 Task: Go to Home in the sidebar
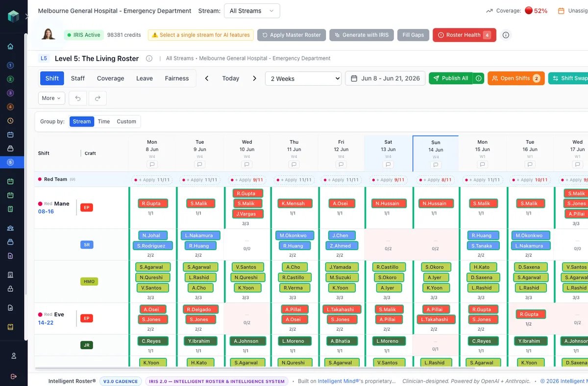(10, 47)
